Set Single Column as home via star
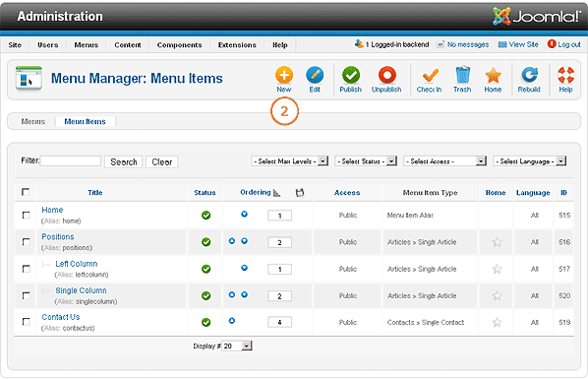The image size is (588, 379). [497, 295]
